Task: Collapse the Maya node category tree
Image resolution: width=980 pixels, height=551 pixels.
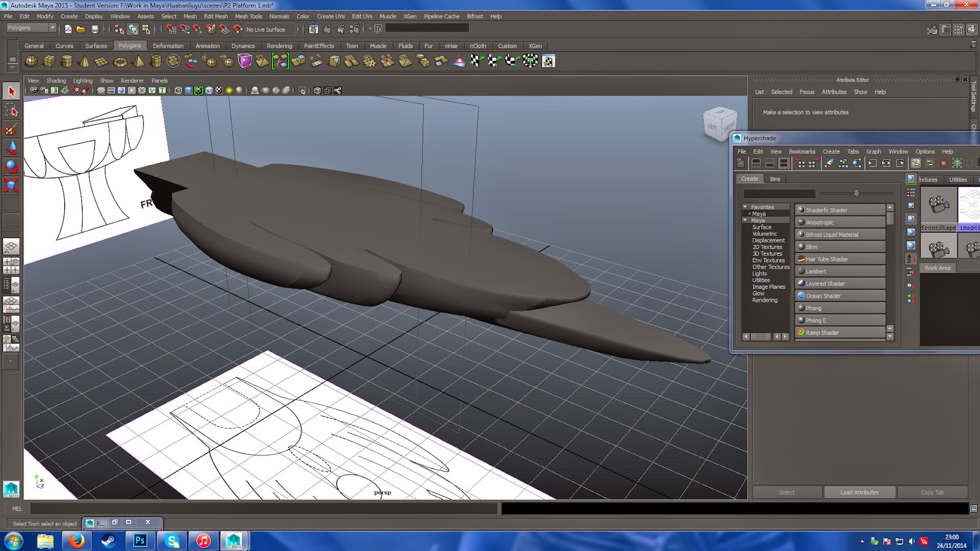Action: coord(745,220)
